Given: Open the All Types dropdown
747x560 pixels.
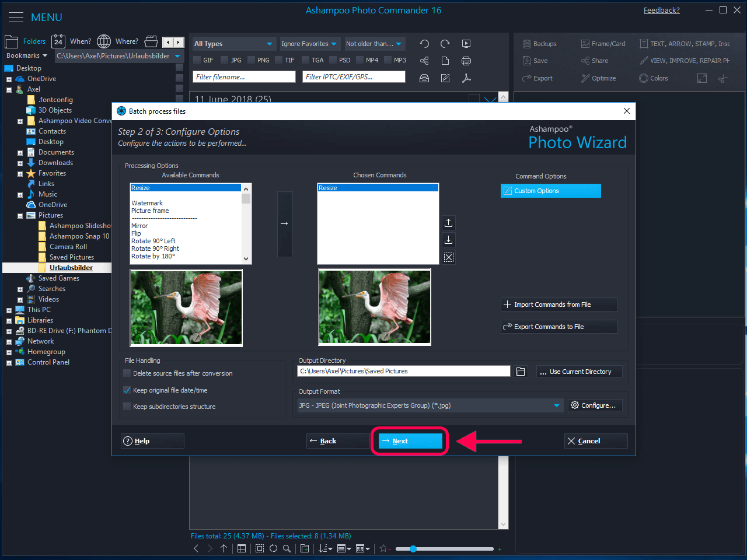Looking at the screenshot, I should pos(233,44).
